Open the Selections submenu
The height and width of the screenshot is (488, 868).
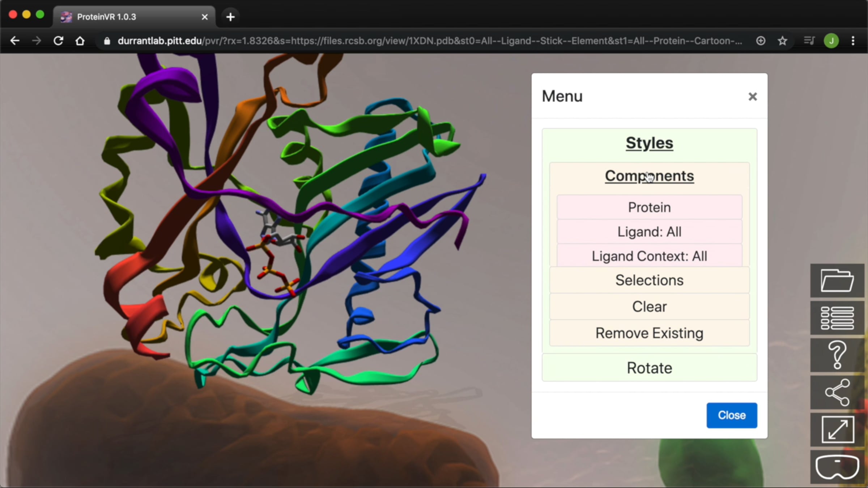650,280
